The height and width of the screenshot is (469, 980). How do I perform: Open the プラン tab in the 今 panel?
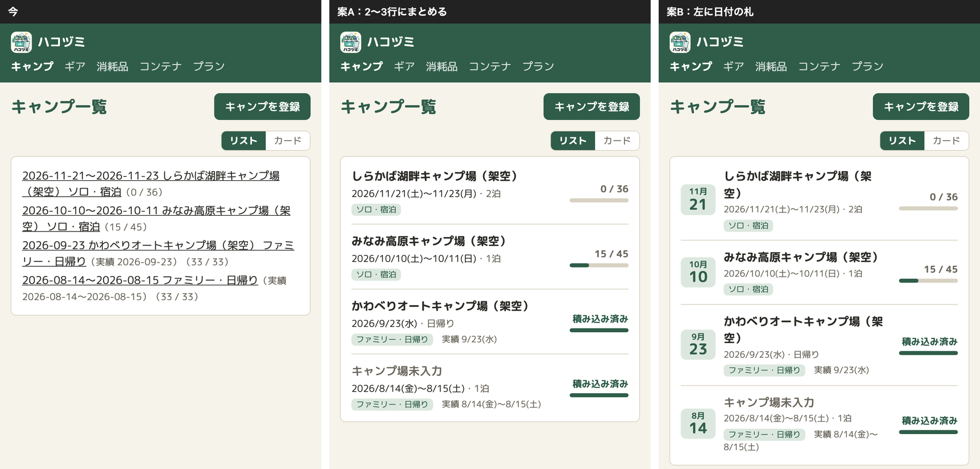pyautogui.click(x=209, y=66)
